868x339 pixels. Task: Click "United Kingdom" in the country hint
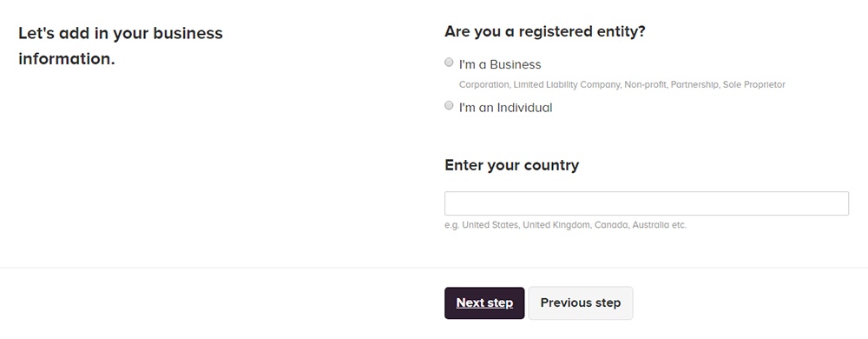[556, 225]
